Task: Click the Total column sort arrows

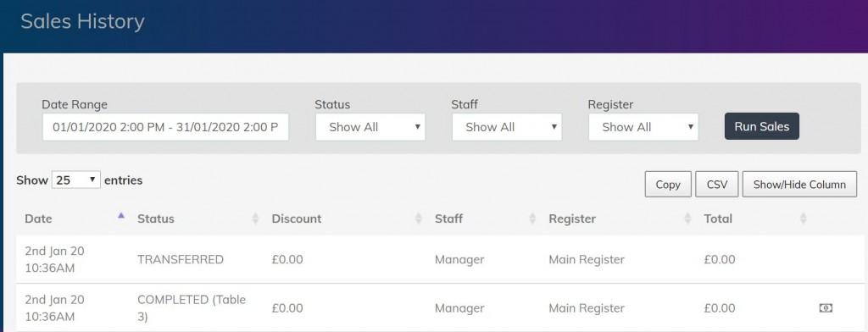Action: pos(803,219)
